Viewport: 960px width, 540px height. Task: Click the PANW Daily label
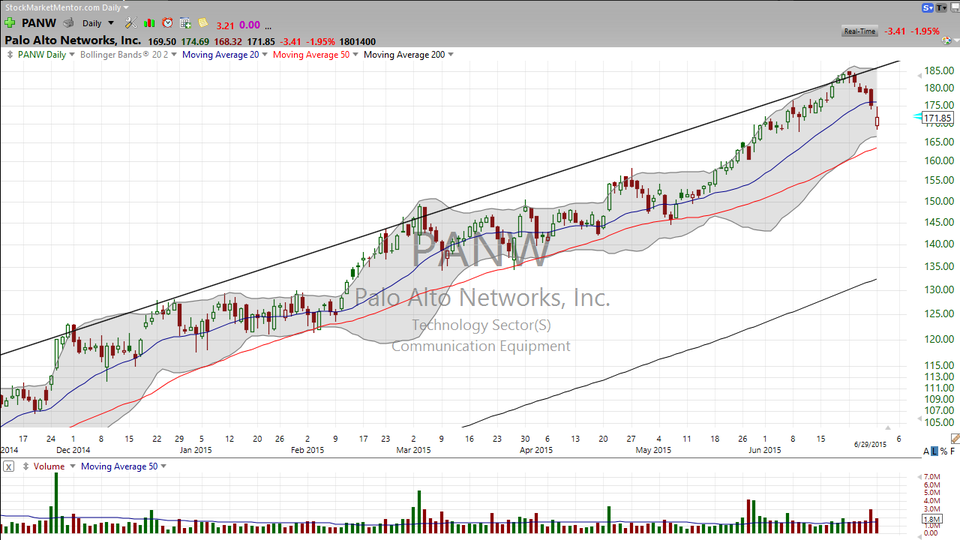coord(42,54)
